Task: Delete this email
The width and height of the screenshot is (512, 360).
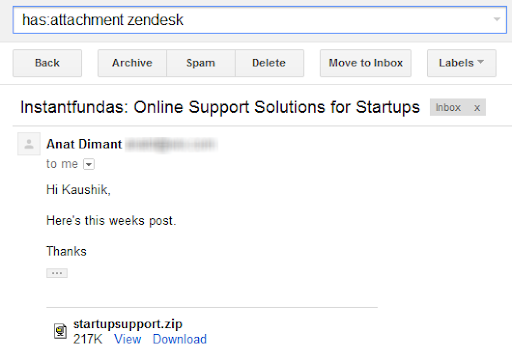Action: (x=269, y=63)
